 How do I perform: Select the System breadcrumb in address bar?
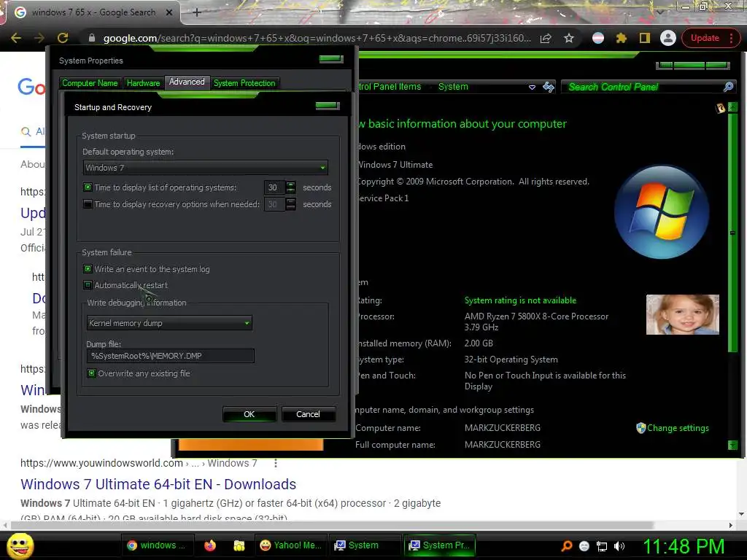(453, 87)
